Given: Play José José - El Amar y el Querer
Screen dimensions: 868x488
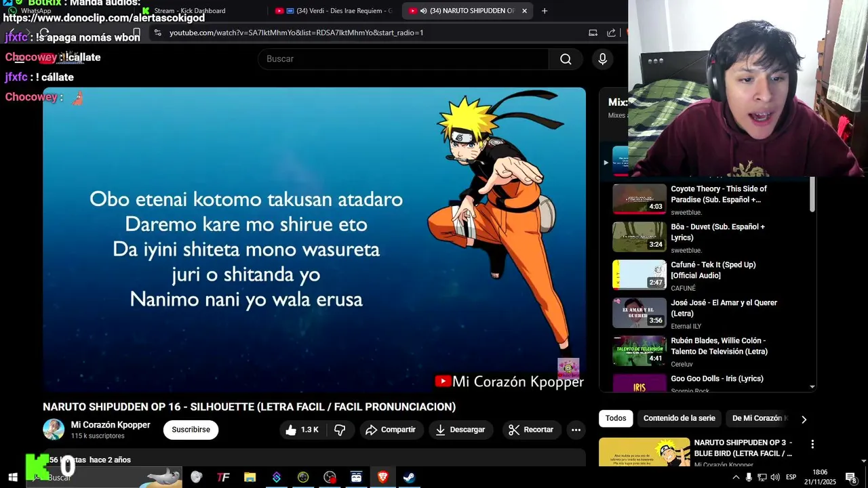Looking at the screenshot, I should [x=724, y=308].
